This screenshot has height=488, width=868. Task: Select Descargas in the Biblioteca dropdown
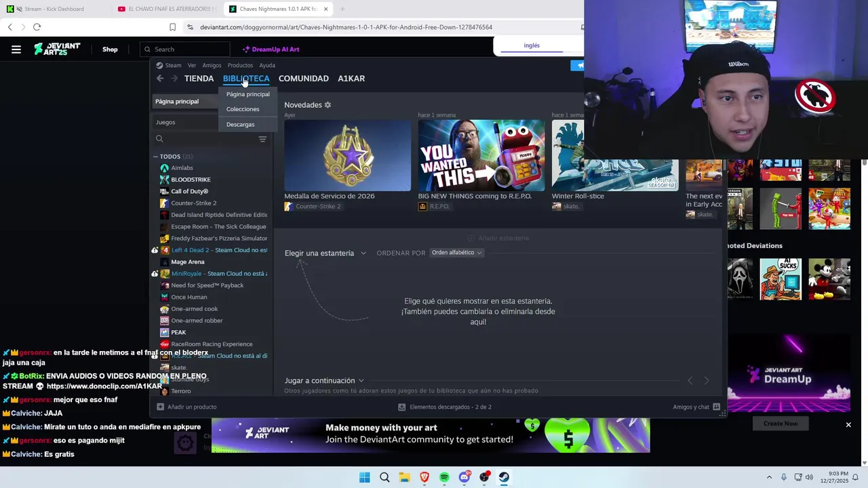241,125
